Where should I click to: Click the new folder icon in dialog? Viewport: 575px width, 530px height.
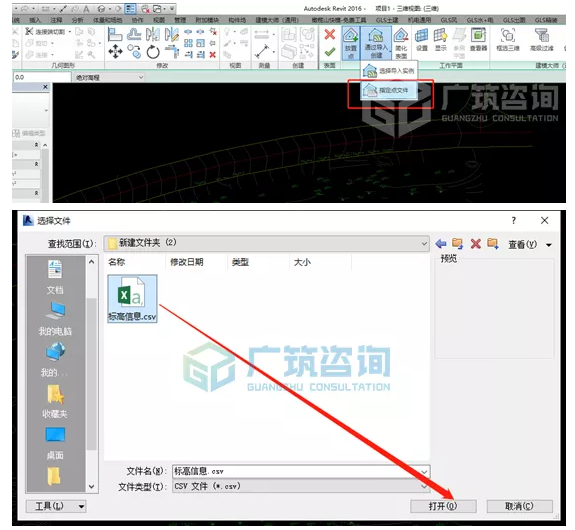click(493, 244)
